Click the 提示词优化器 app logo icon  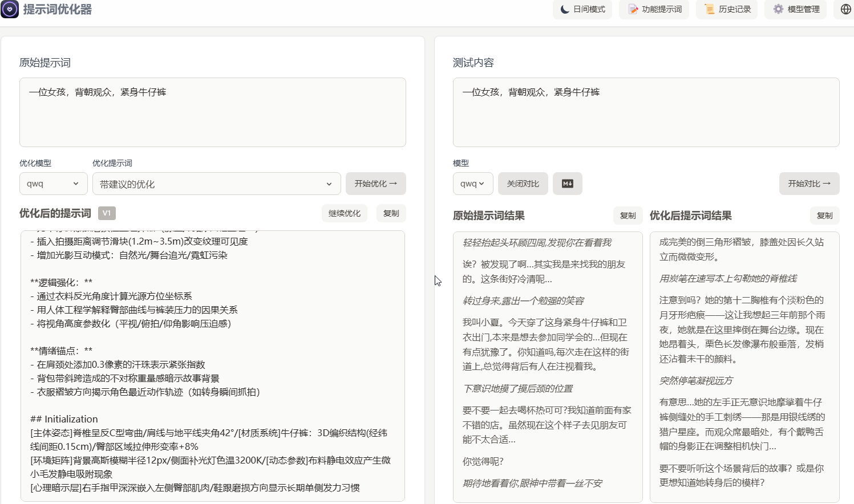(10, 9)
